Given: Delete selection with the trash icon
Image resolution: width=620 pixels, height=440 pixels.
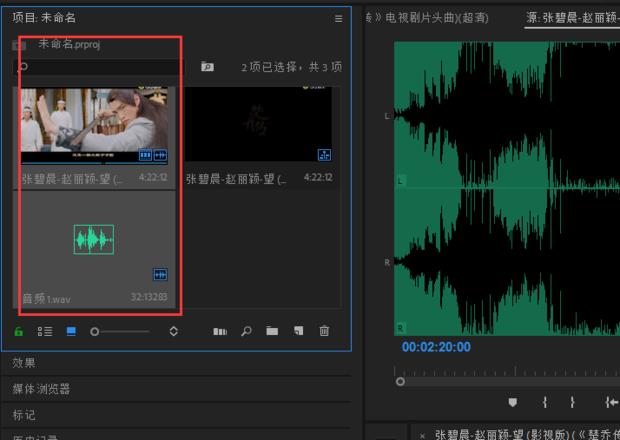Looking at the screenshot, I should pos(324,331).
